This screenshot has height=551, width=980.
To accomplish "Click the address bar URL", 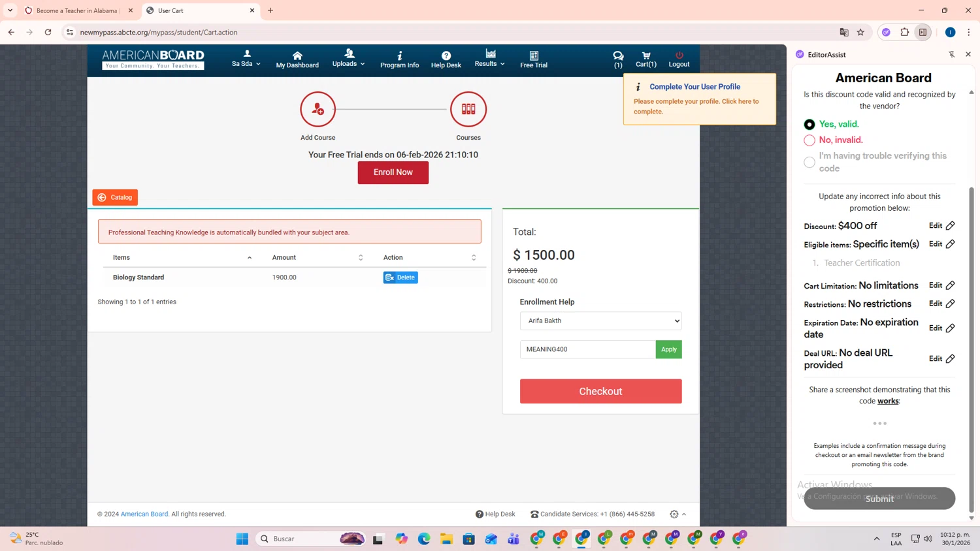I will (x=159, y=32).
